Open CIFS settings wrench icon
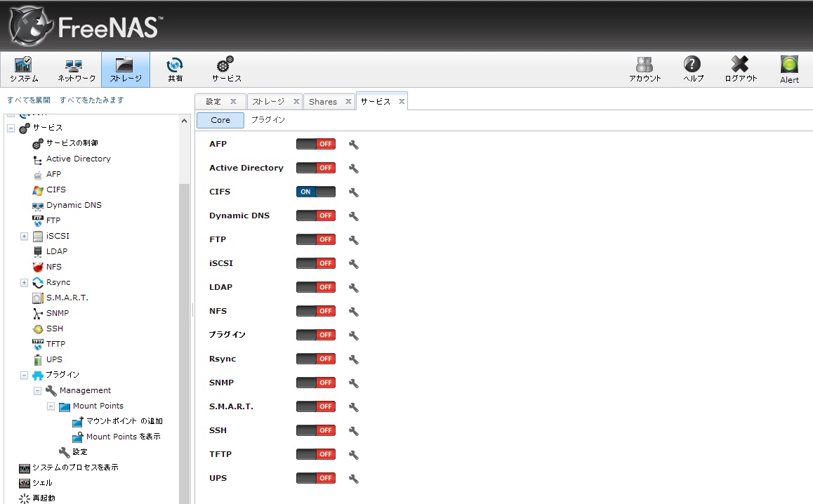The width and height of the screenshot is (813, 504). click(x=354, y=192)
